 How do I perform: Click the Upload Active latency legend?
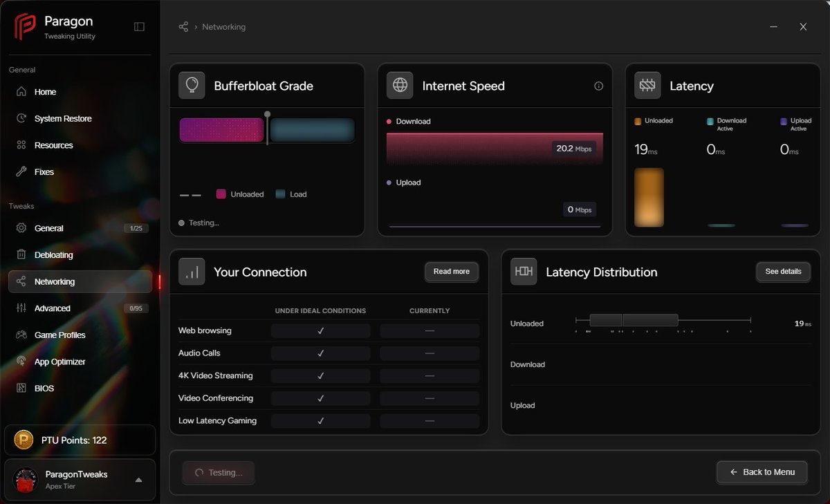(796, 124)
